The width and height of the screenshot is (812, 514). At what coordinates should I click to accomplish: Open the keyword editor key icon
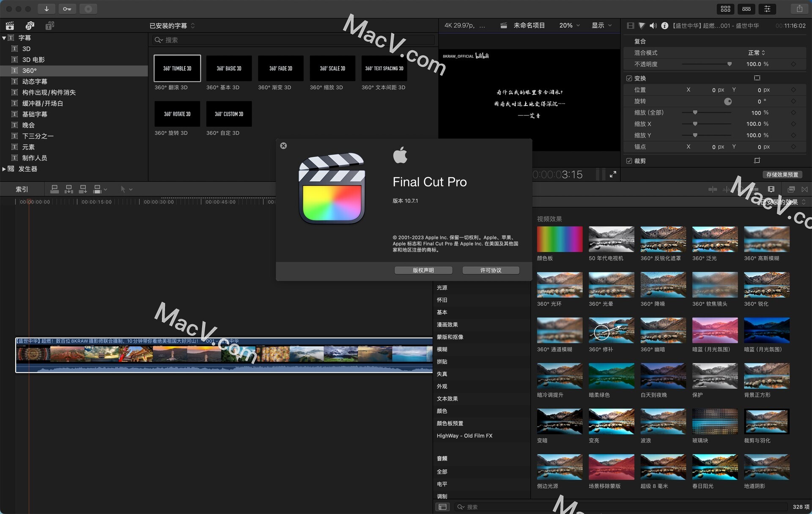coord(67,9)
